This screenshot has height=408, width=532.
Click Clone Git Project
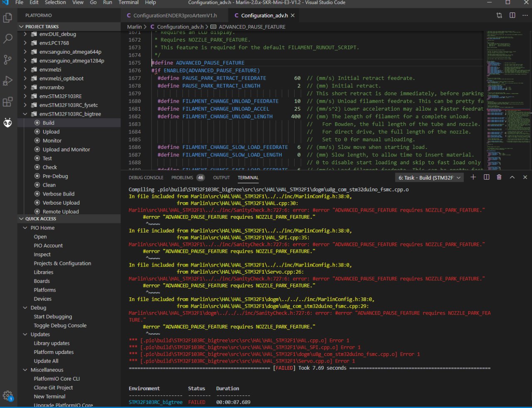(x=53, y=387)
